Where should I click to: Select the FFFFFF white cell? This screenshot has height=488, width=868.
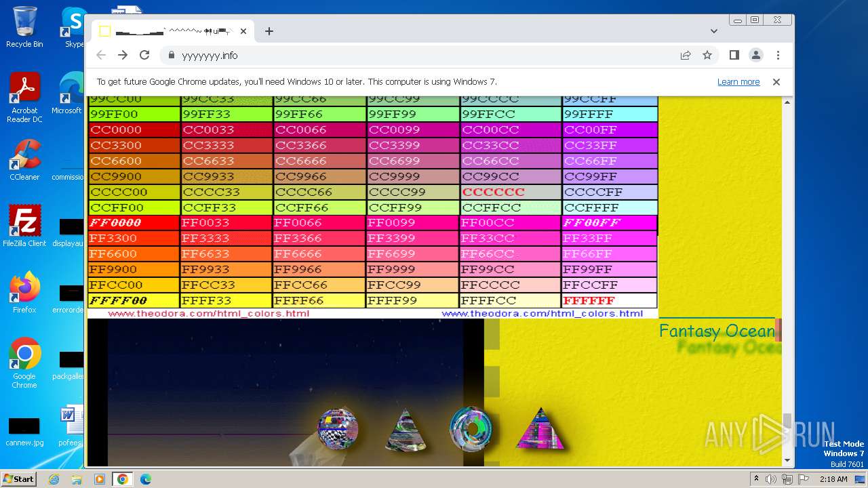(x=610, y=300)
